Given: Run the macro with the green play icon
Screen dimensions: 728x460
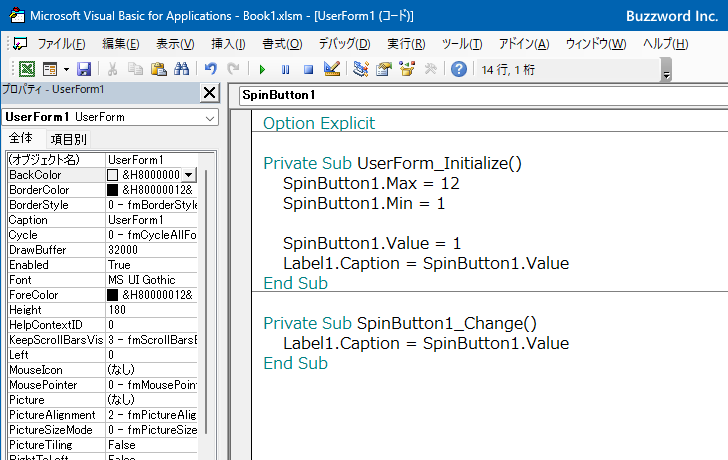Looking at the screenshot, I should [262, 70].
